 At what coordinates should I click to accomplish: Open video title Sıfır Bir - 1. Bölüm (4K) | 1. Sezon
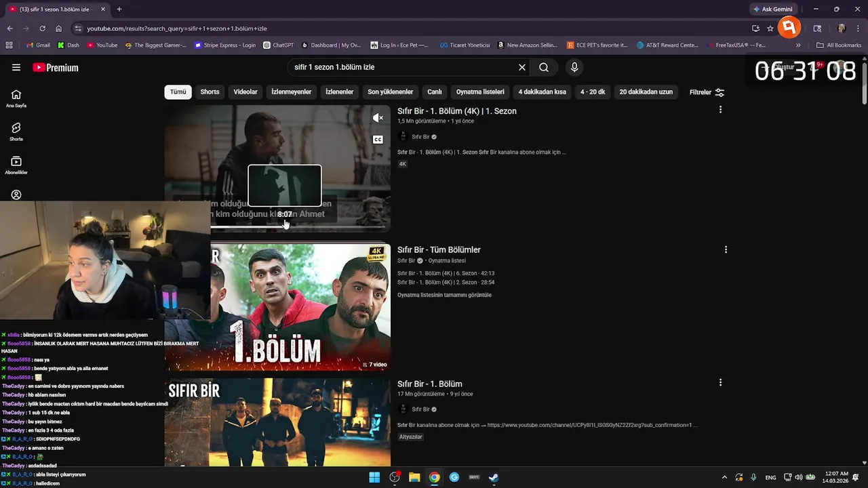tap(457, 111)
